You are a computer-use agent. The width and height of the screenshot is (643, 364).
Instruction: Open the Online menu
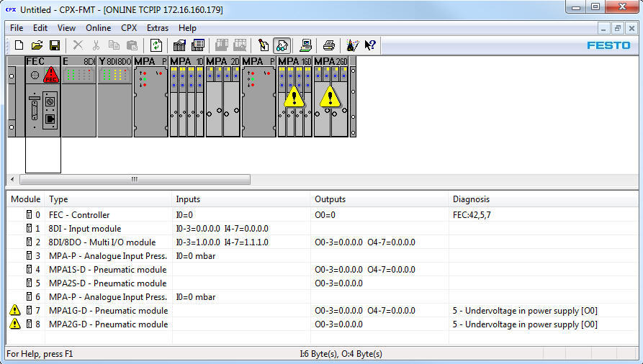(99, 28)
